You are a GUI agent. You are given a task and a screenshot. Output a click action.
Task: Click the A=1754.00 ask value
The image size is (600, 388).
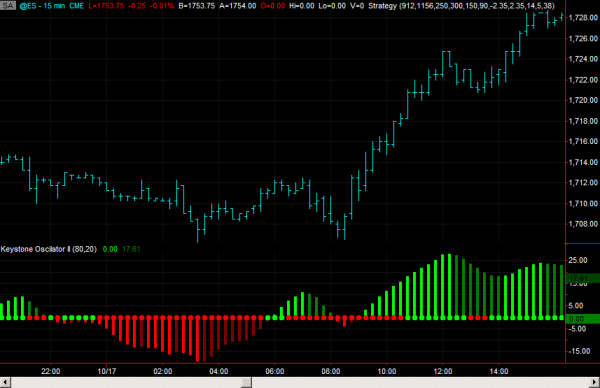click(238, 6)
